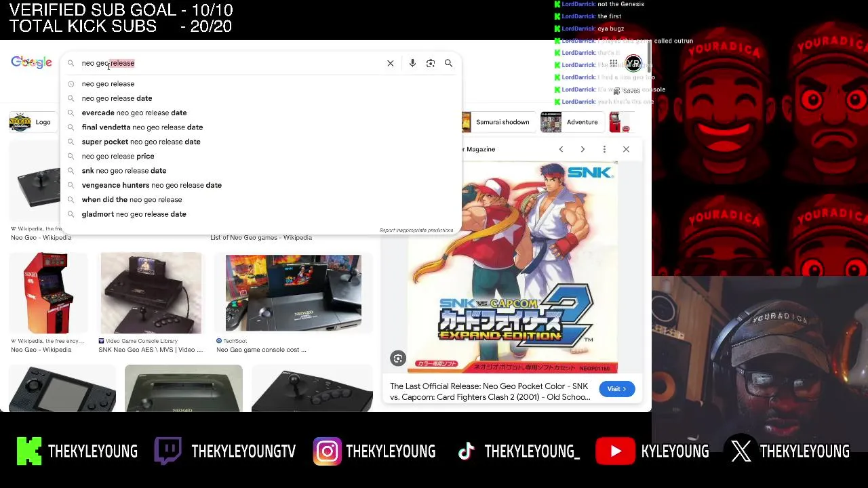Click inside the neo geo search field
868x488 pixels.
[x=231, y=63]
